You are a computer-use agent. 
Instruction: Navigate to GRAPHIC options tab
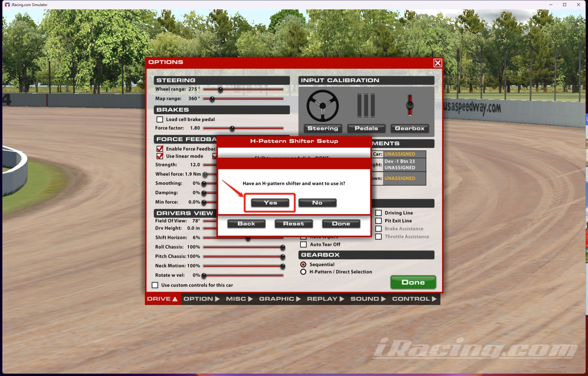click(x=276, y=299)
